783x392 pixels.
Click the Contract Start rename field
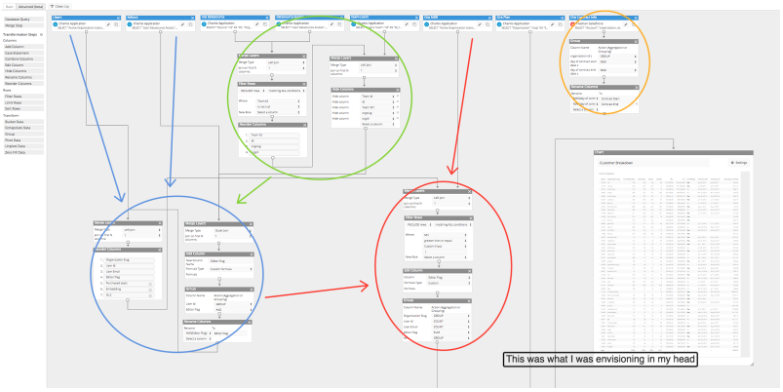coord(618,98)
